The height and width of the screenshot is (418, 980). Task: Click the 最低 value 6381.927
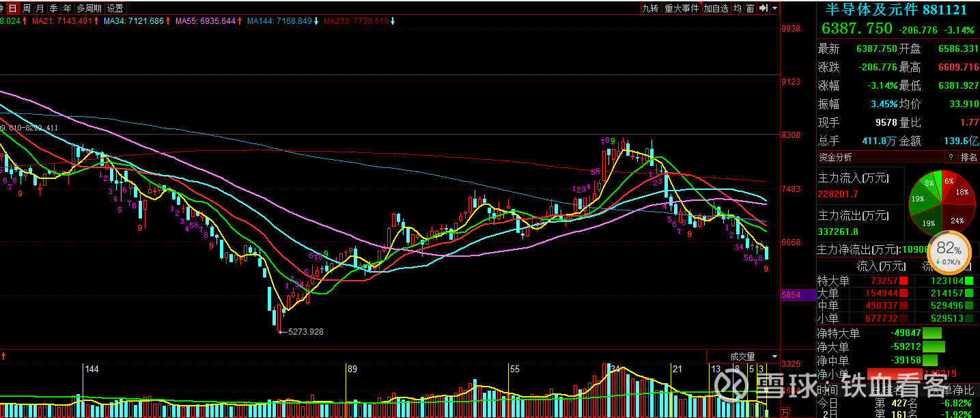pos(958,86)
